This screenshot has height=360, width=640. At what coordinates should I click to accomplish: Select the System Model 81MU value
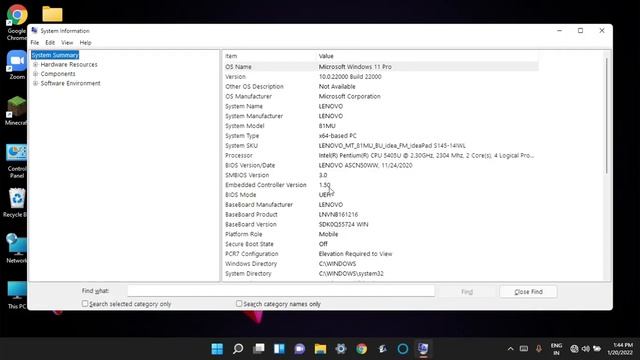tap(327, 126)
